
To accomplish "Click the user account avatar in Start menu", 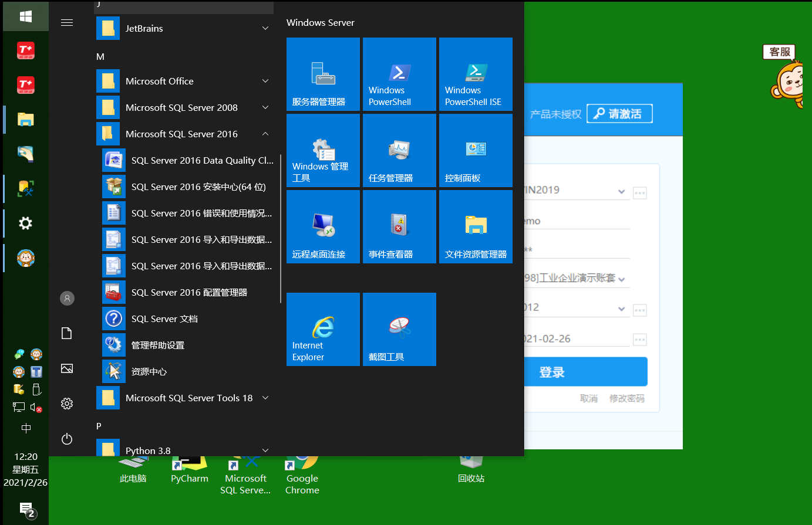I will pos(67,298).
